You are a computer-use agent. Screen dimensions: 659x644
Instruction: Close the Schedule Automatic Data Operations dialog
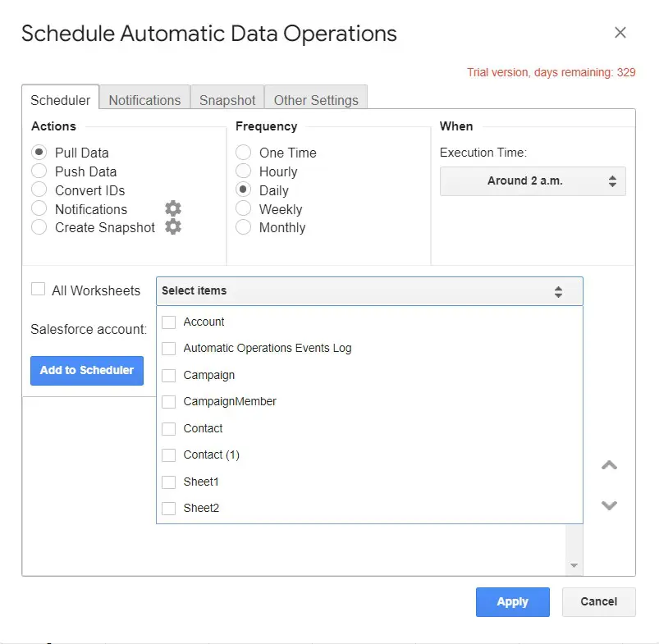pos(620,33)
